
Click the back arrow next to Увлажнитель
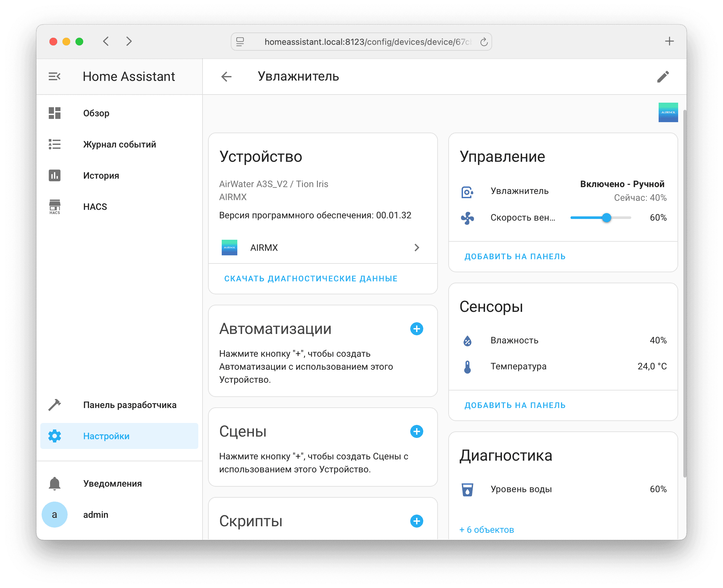point(226,77)
